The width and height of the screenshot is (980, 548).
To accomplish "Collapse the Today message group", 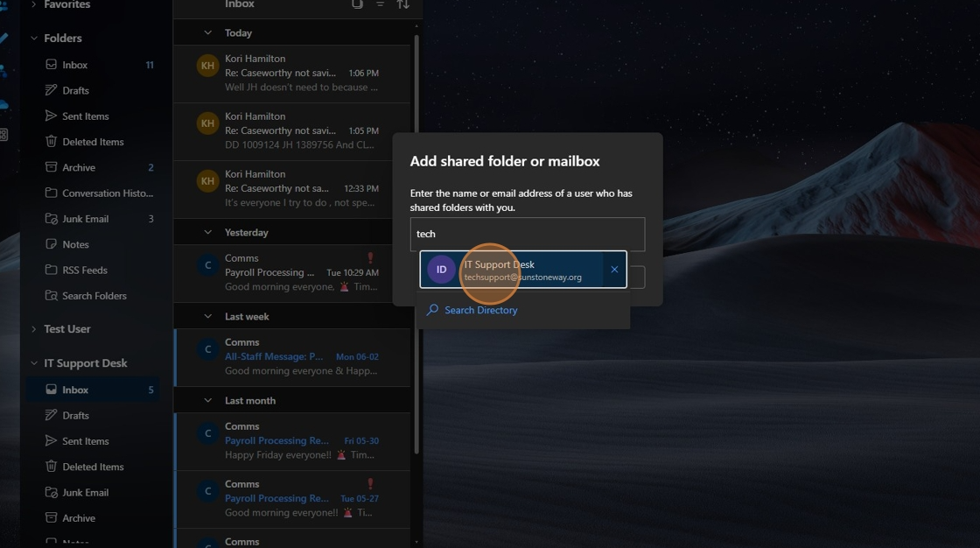I will point(208,32).
